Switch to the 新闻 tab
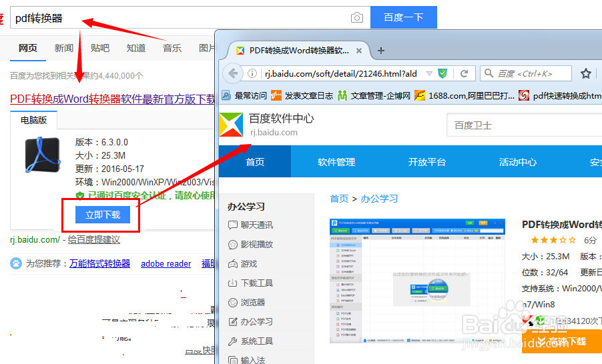602x364 pixels. [x=63, y=48]
